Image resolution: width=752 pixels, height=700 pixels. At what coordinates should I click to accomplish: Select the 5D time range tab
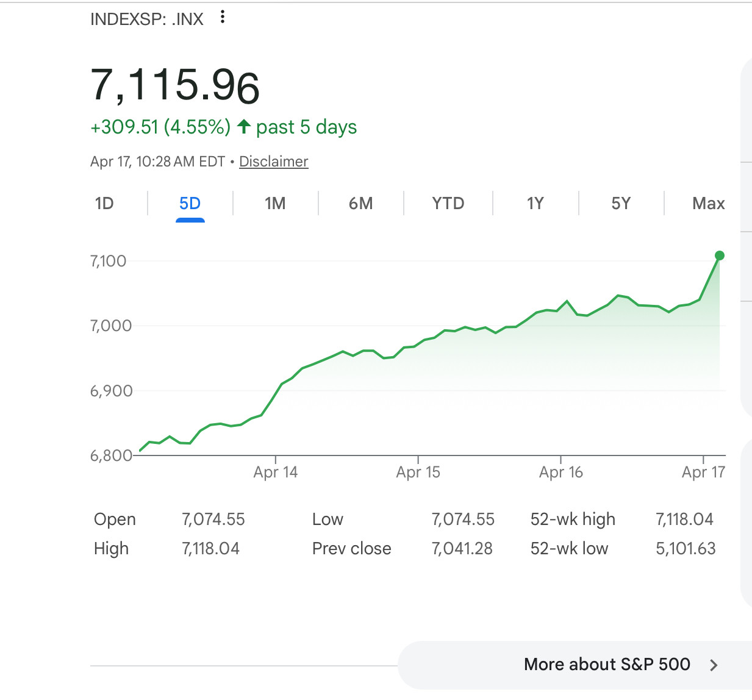190,203
